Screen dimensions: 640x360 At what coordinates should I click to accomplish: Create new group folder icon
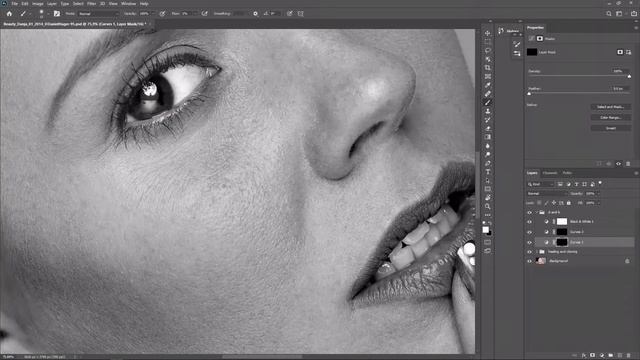click(611, 356)
